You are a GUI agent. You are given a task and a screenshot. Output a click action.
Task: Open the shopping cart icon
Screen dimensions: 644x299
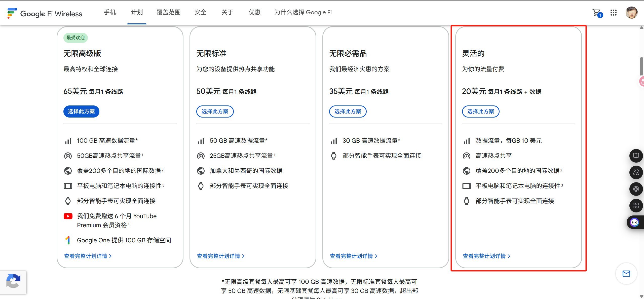[x=597, y=13]
